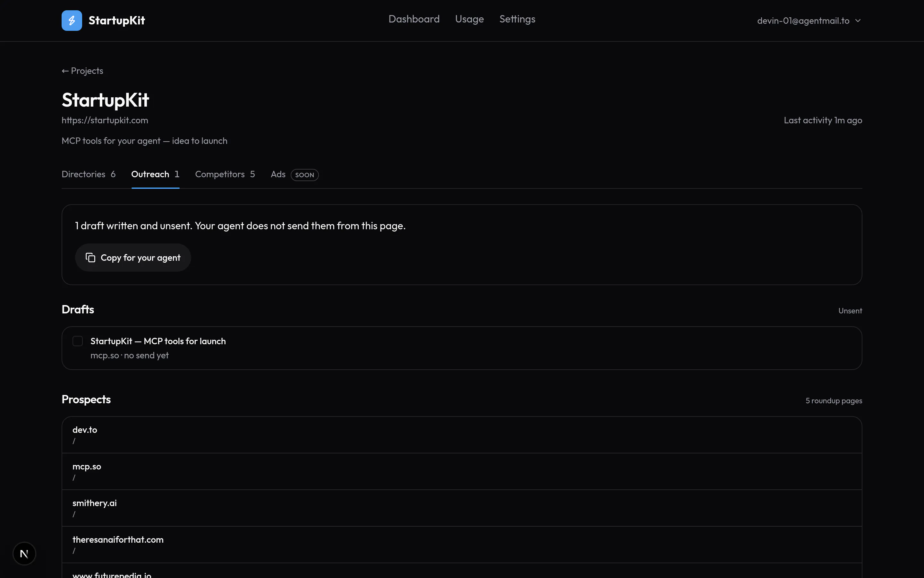Select the Outreach tab

(x=155, y=174)
